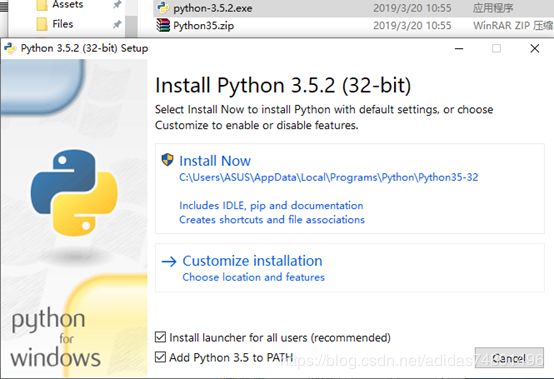
Task: Click the UAC shield icon beside Install Now
Action: tap(167, 160)
